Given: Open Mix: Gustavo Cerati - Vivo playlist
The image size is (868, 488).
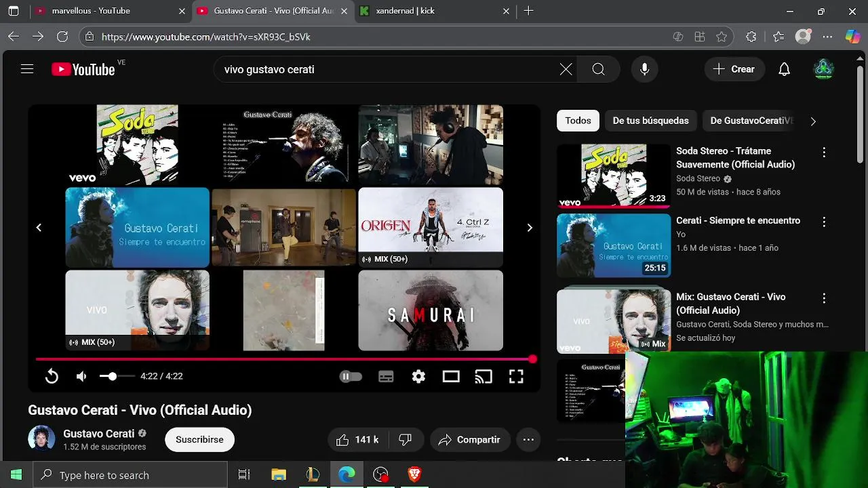Looking at the screenshot, I should pyautogui.click(x=730, y=304).
